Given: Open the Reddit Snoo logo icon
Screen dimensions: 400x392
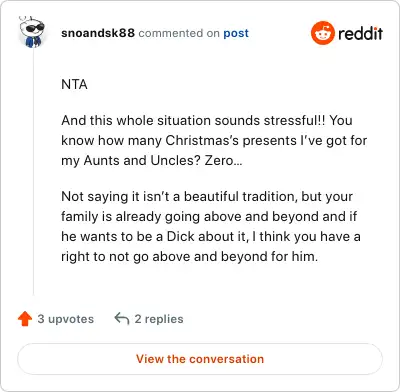Looking at the screenshot, I should 322,33.
